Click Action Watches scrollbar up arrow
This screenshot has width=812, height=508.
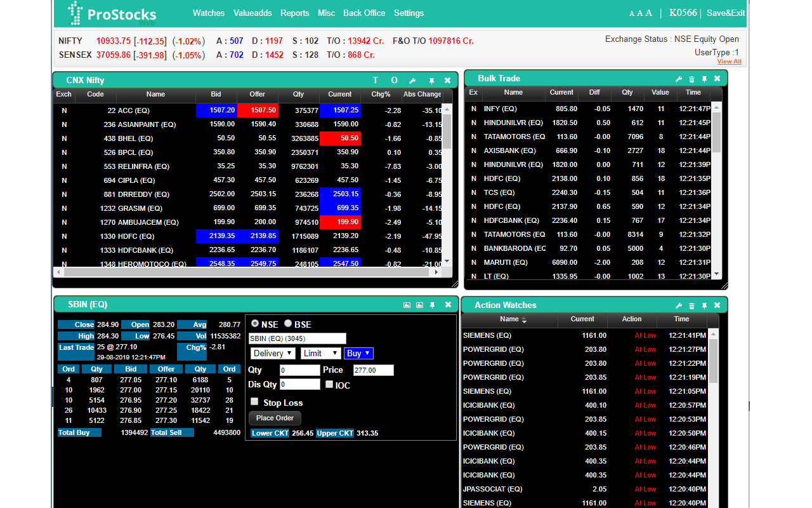714,333
